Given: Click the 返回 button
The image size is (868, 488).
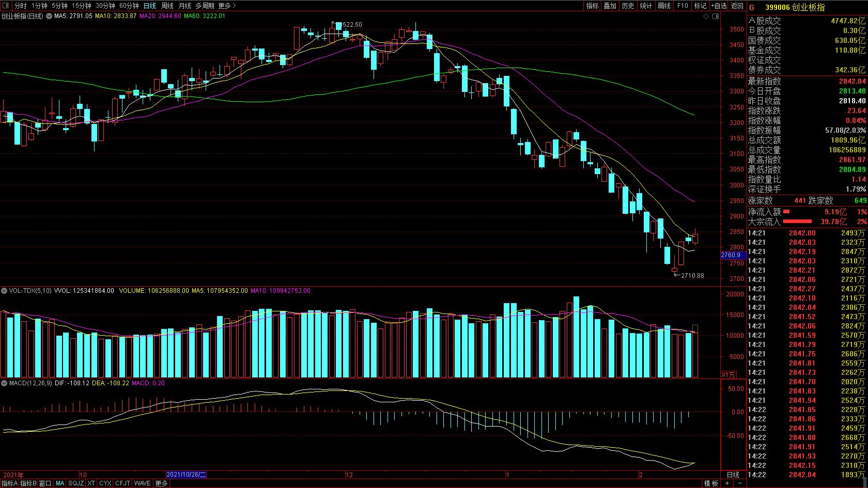Looking at the screenshot, I should 737,6.
